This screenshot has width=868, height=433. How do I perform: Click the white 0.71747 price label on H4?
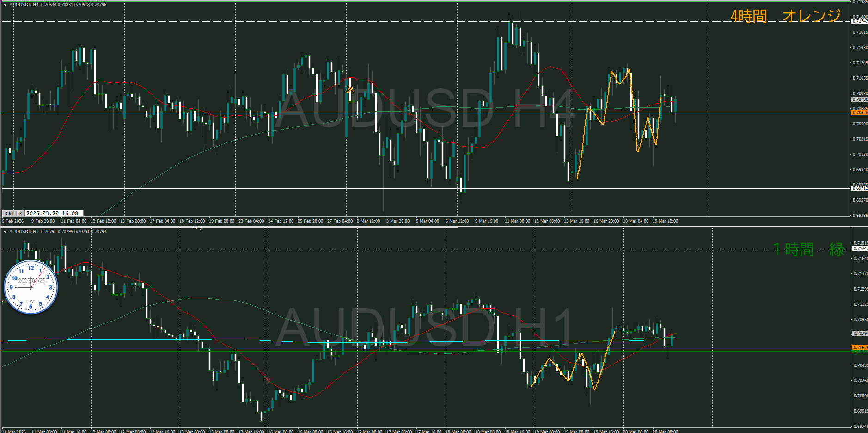click(859, 21)
